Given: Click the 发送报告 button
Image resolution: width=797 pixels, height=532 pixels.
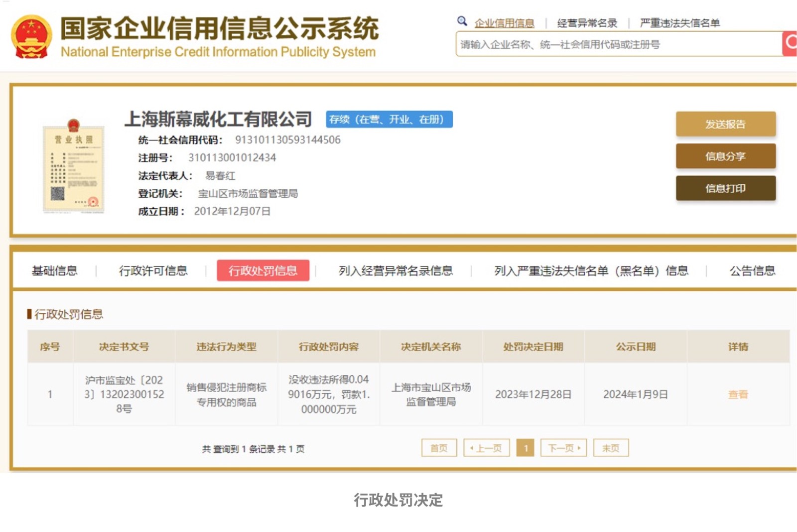Looking at the screenshot, I should point(726,124).
